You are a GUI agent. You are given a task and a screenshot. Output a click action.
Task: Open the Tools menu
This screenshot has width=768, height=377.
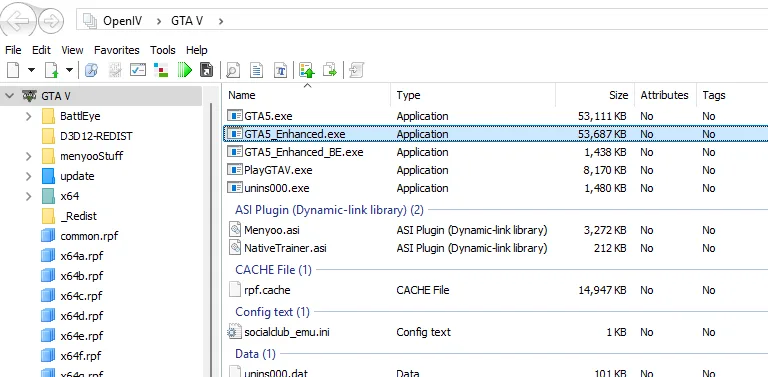coord(163,50)
